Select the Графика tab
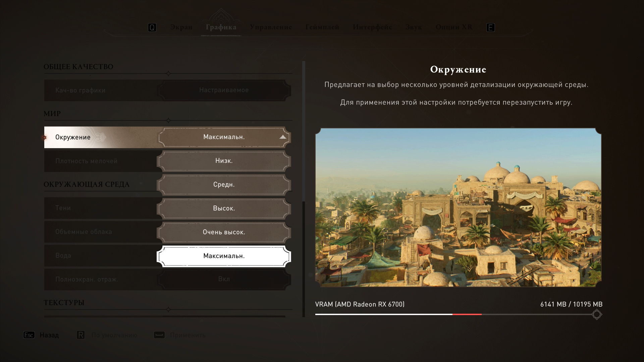Image resolution: width=644 pixels, height=362 pixels. (x=221, y=27)
